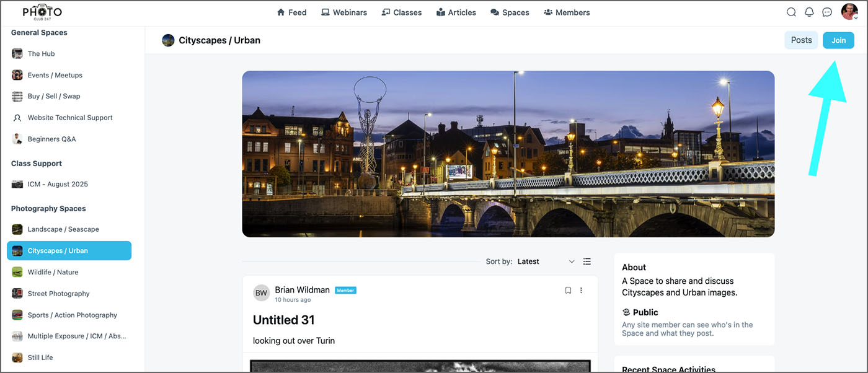The image size is (868, 373).
Task: Click the Multiple Exposure / ICM icon
Action: [x=17, y=336]
